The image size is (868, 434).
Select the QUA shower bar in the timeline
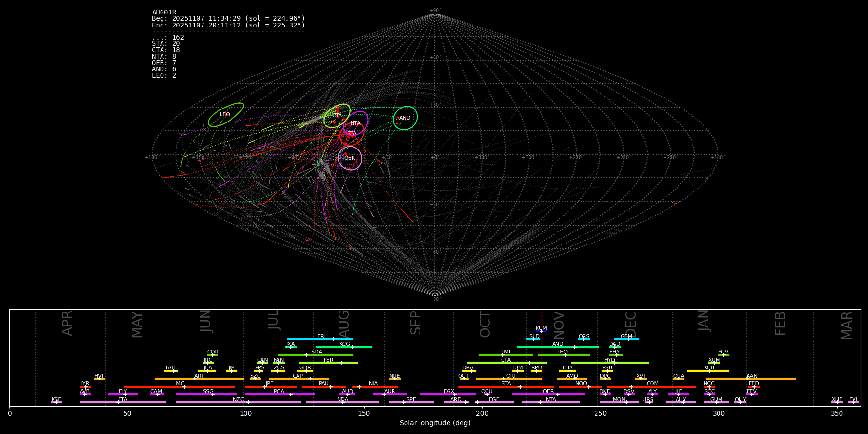click(x=678, y=379)
